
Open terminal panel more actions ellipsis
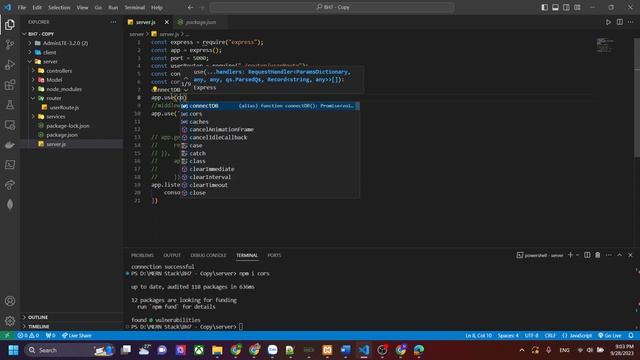609,255
